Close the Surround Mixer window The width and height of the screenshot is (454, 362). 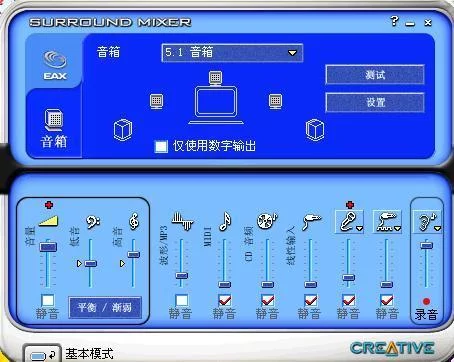428,23
